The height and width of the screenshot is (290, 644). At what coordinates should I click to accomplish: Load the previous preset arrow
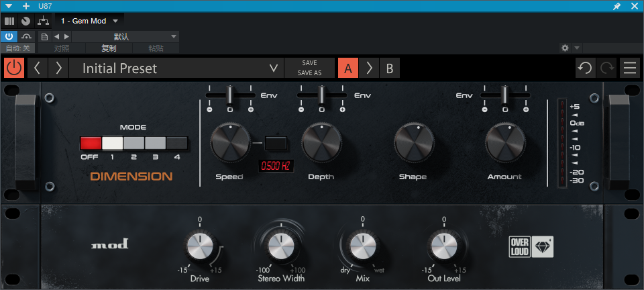click(38, 68)
